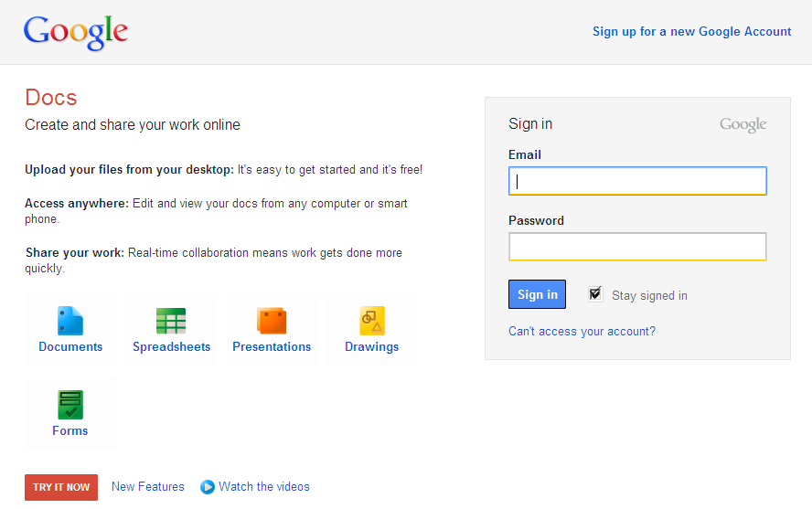The width and height of the screenshot is (812, 509).
Task: Click the blue Documents page icon
Action: click(x=69, y=321)
